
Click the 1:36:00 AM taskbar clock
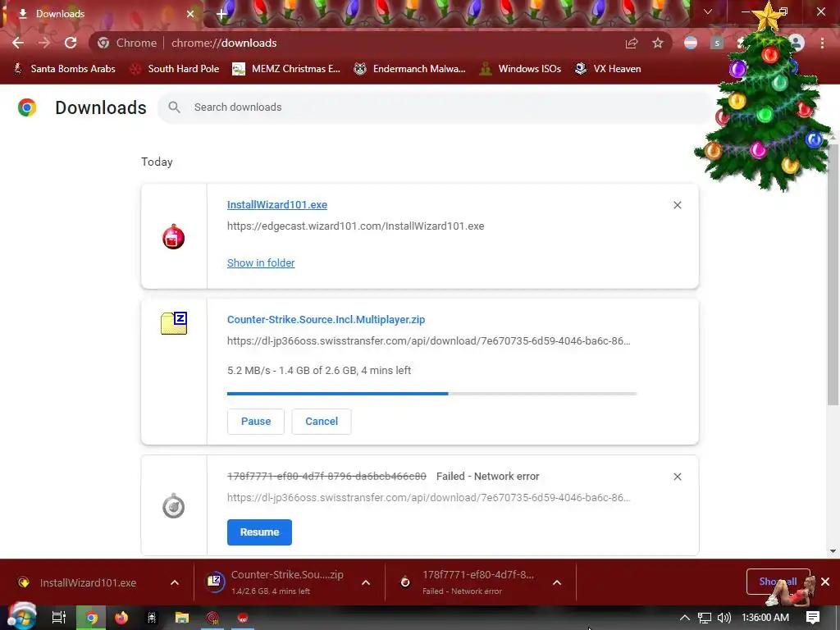point(765,618)
